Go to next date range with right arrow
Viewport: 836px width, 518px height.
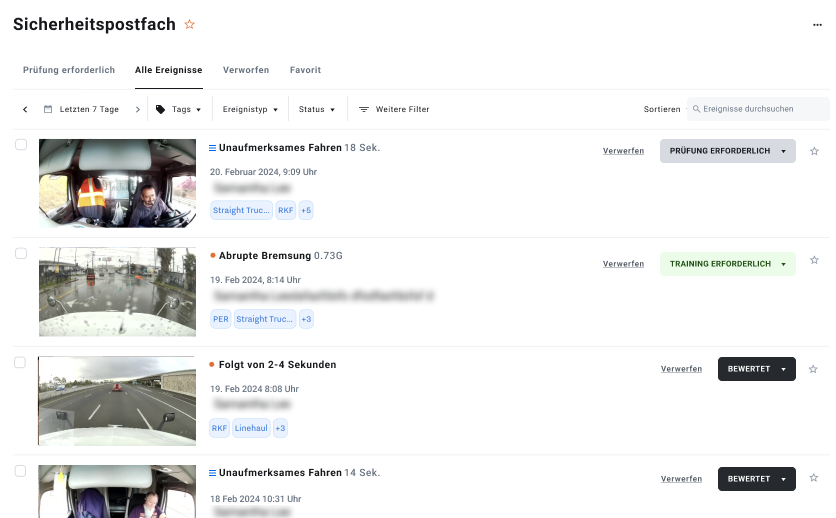pos(138,109)
